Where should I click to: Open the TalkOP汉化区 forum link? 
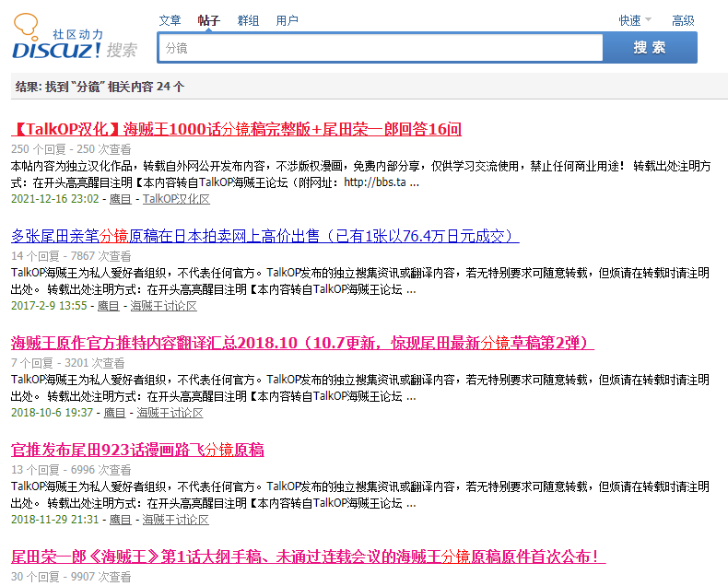click(x=176, y=199)
